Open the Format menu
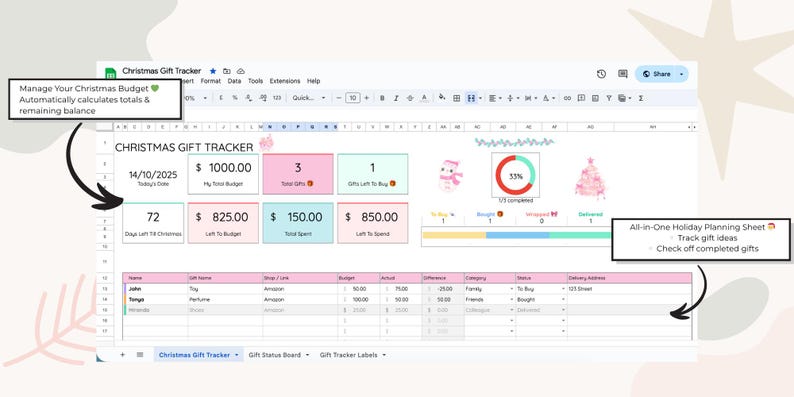The height and width of the screenshot is (397, 794). coord(211,81)
